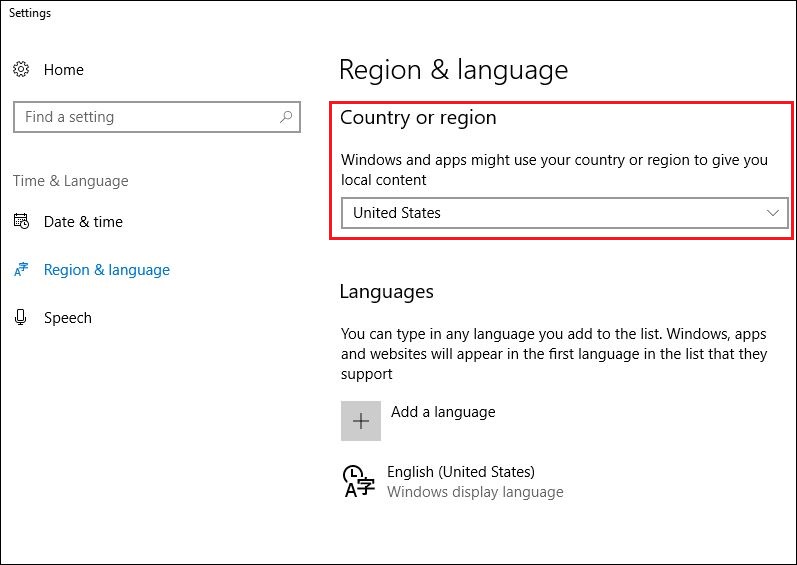Click the Speech microphone icon

point(20,317)
